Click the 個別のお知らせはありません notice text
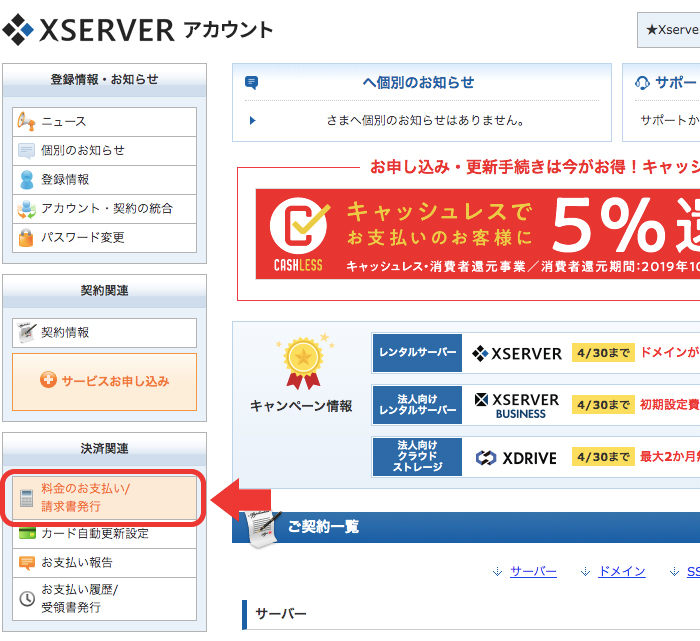This screenshot has width=700, height=641. (425, 121)
